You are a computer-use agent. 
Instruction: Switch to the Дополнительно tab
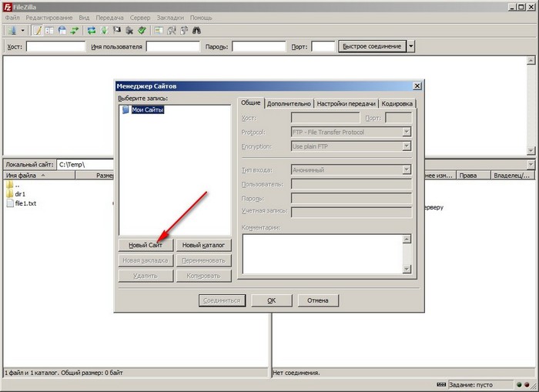click(x=289, y=103)
